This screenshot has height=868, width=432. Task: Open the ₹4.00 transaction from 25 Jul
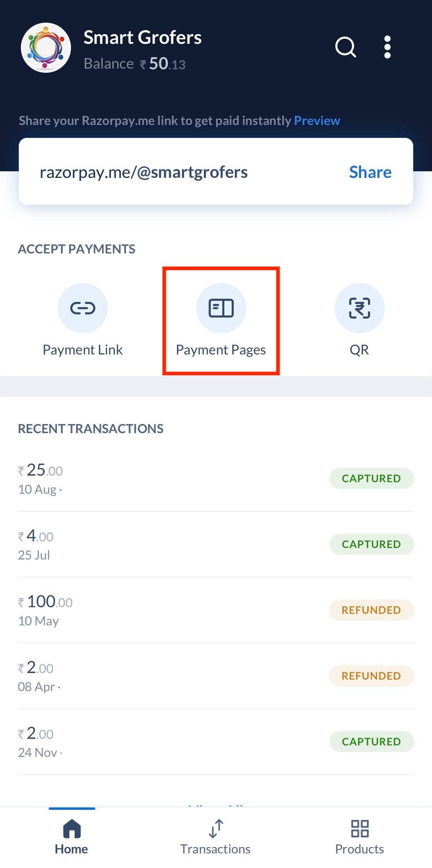pyautogui.click(x=216, y=544)
